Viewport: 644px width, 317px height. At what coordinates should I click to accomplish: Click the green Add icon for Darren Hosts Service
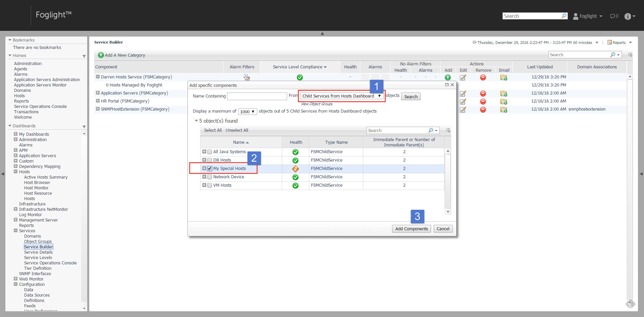[448, 77]
